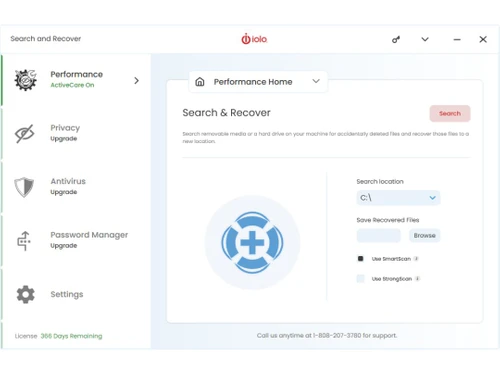
Task: Click the info icon next to Use SmartScan
Action: pyautogui.click(x=416, y=259)
